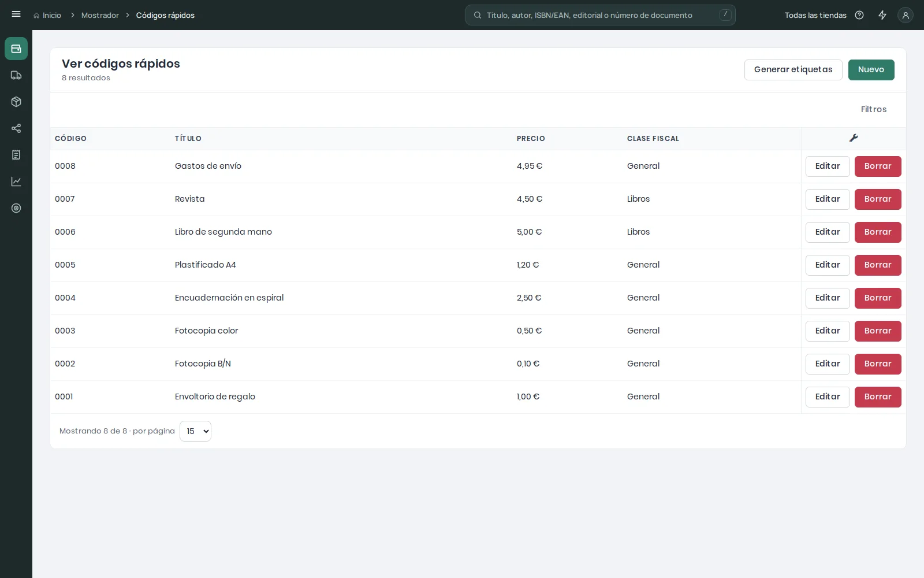Click the lightning bolt quick actions icon

(x=882, y=15)
